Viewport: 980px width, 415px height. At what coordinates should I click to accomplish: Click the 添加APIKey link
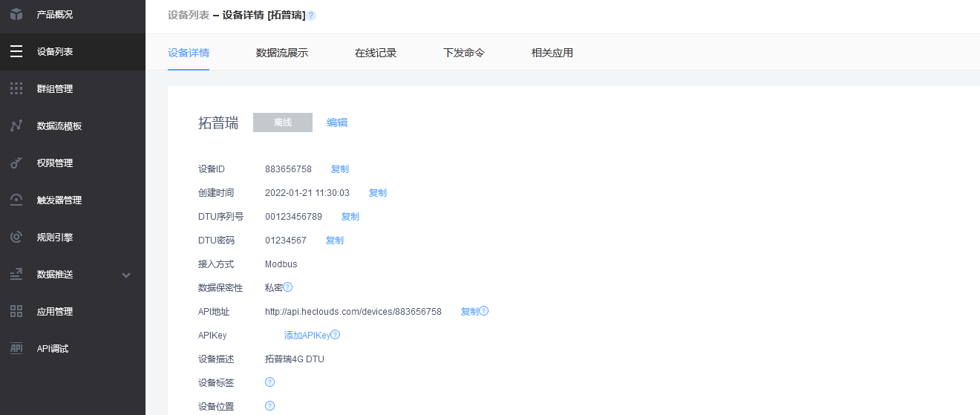click(307, 336)
